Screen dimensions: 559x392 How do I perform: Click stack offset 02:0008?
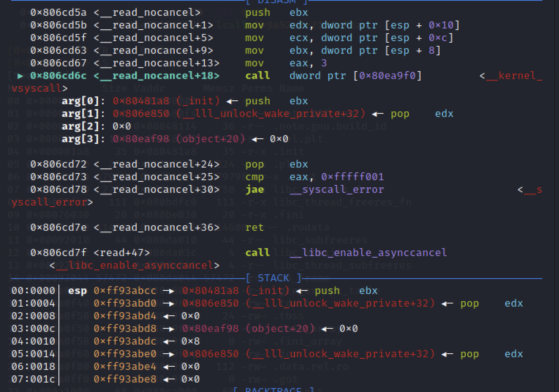click(x=33, y=316)
